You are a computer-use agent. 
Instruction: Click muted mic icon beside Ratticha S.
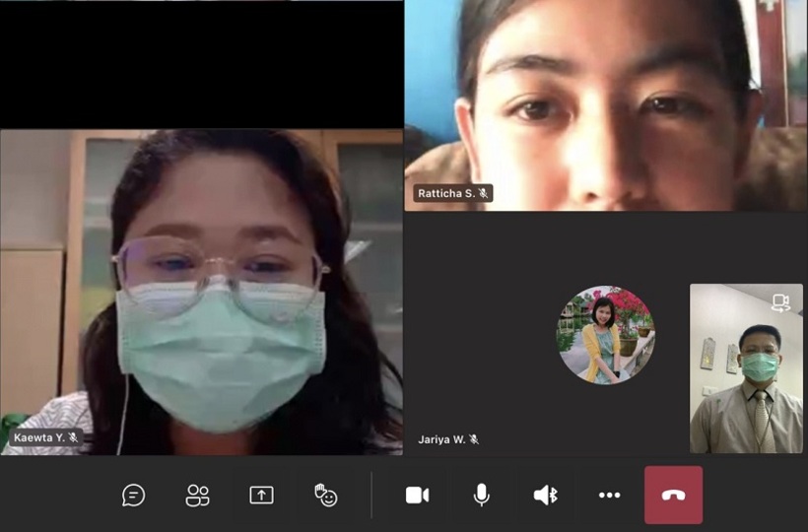[483, 193]
